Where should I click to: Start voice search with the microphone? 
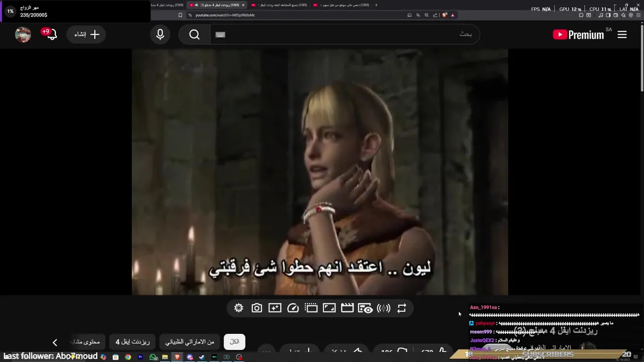coord(160,35)
